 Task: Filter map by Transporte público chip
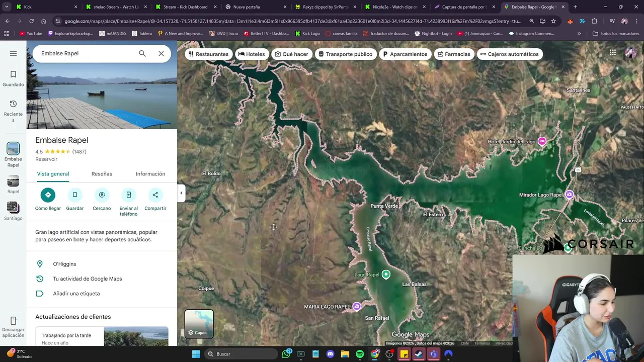(346, 54)
